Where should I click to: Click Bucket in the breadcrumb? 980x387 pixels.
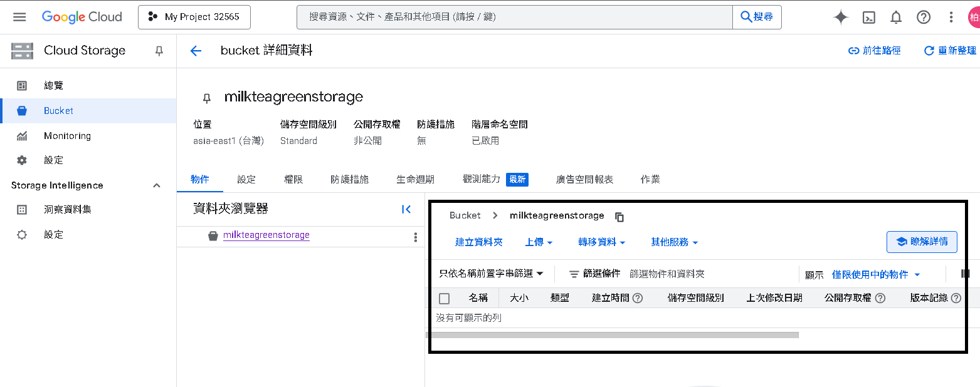pos(465,215)
